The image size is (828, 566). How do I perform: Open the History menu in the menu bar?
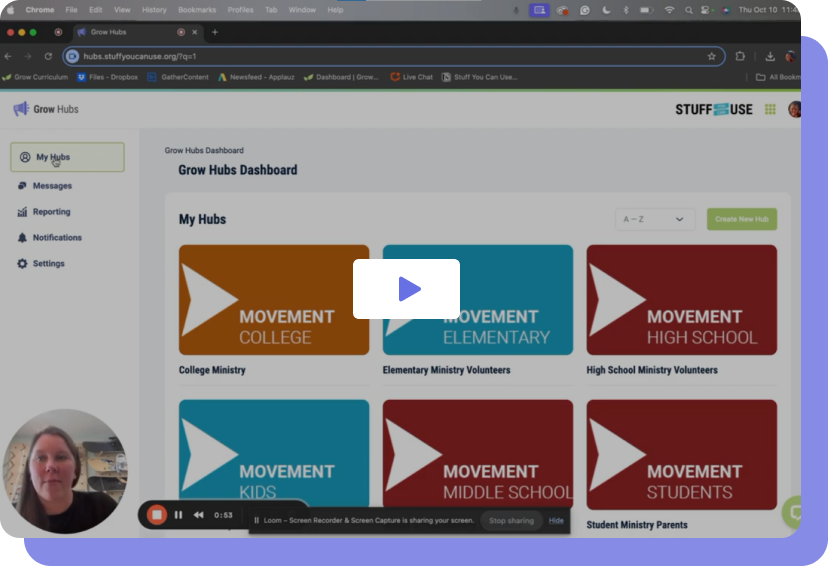[x=154, y=10]
